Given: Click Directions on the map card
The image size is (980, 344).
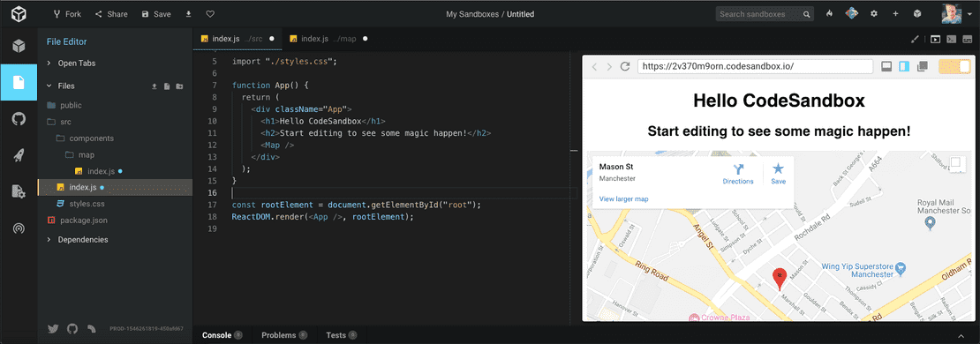Looking at the screenshot, I should [x=738, y=174].
